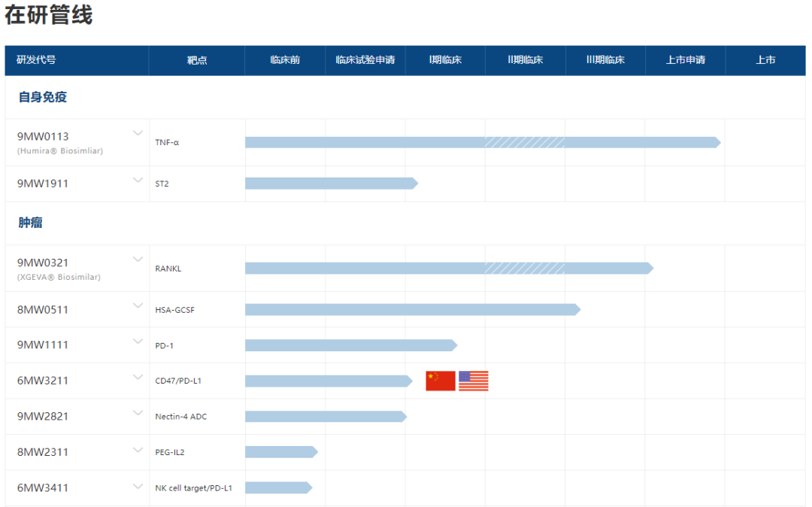Viewport: 812px width, 507px height.
Task: Click the HSA-GCSF target text
Action: tap(175, 310)
